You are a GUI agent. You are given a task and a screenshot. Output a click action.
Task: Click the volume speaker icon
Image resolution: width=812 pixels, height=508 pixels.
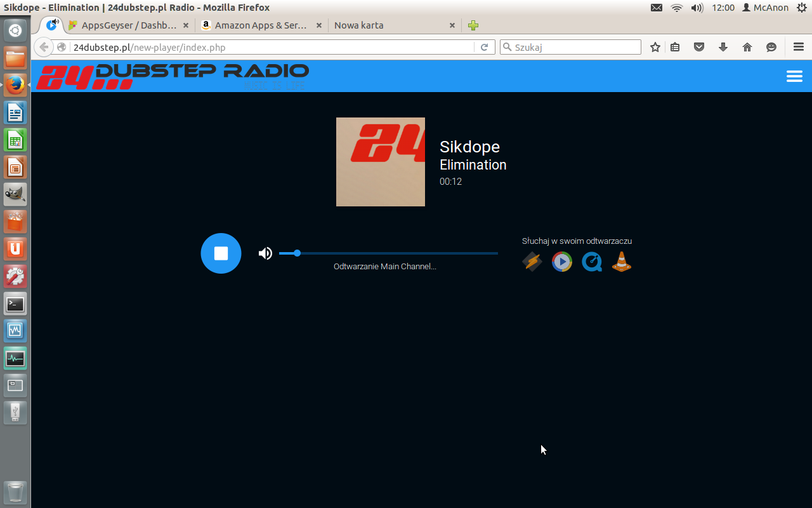point(265,253)
